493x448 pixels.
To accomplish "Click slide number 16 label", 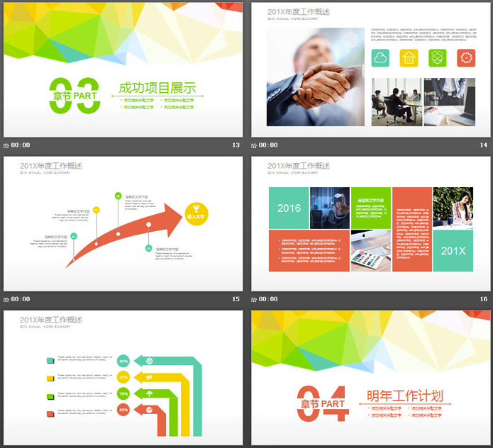I will 484,299.
